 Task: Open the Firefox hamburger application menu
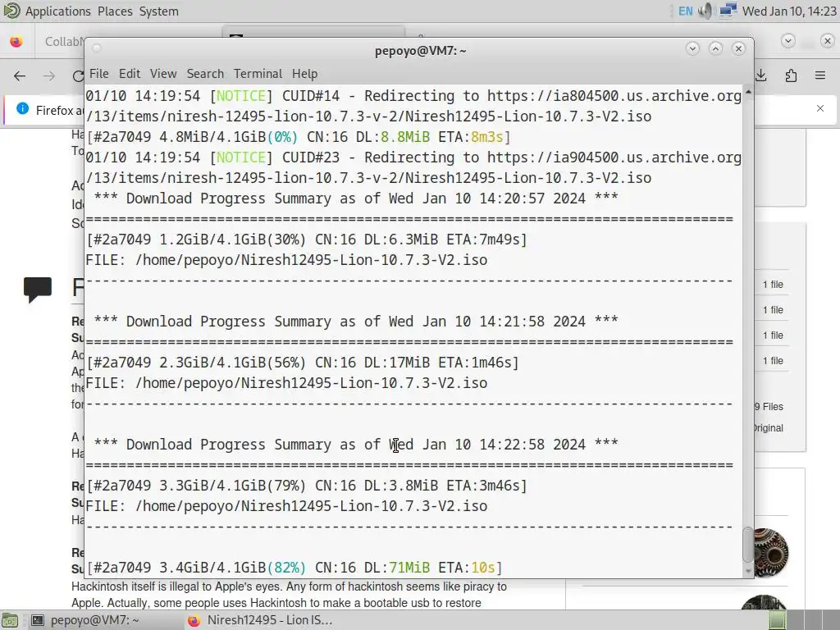click(x=820, y=76)
